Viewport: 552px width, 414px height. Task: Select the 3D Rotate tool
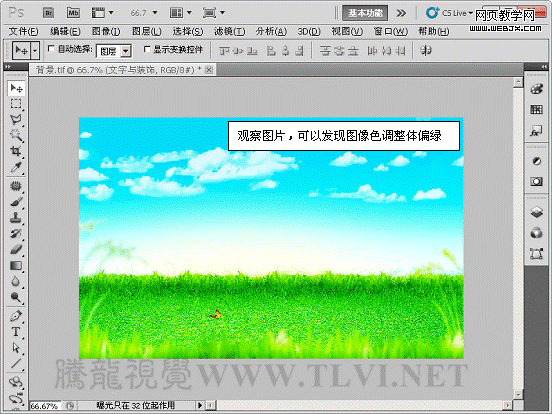pos(16,382)
